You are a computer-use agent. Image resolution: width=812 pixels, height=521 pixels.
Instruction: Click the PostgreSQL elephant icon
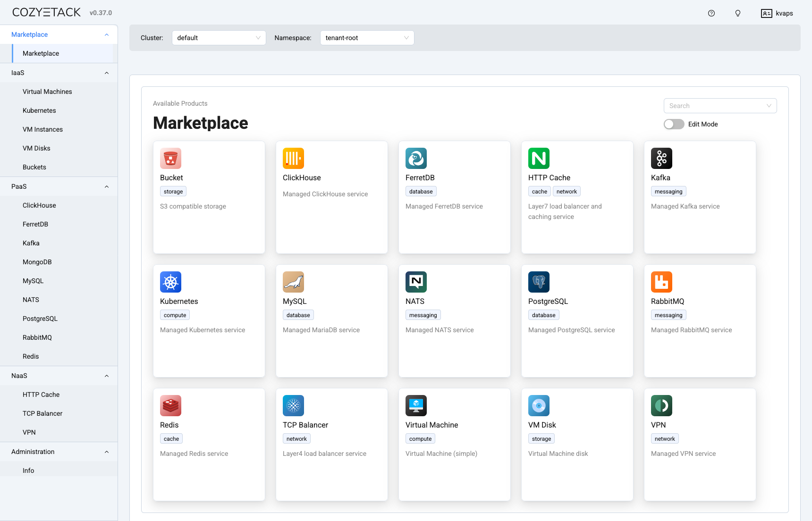[x=539, y=282]
